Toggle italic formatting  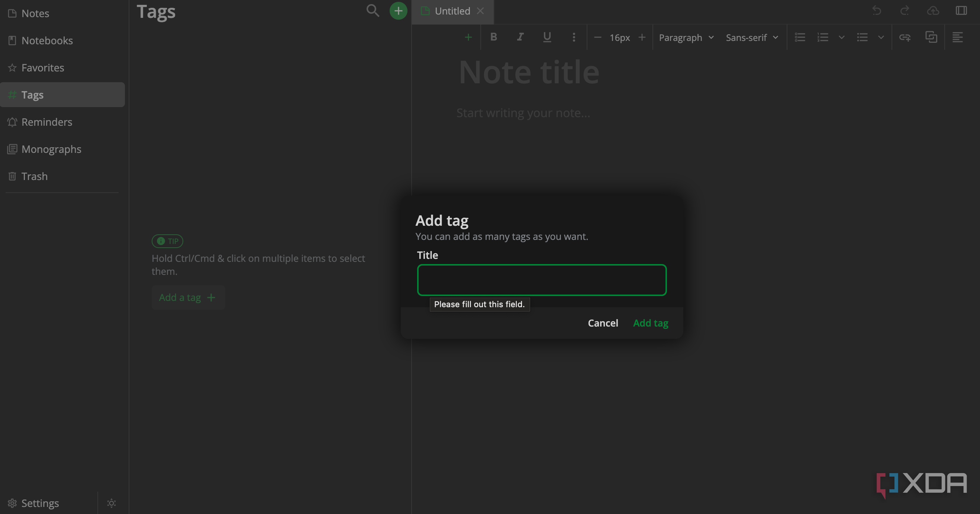click(520, 37)
